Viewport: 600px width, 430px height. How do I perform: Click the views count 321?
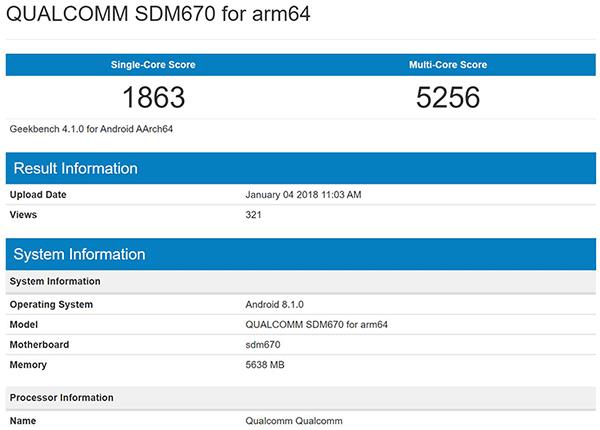(x=253, y=214)
